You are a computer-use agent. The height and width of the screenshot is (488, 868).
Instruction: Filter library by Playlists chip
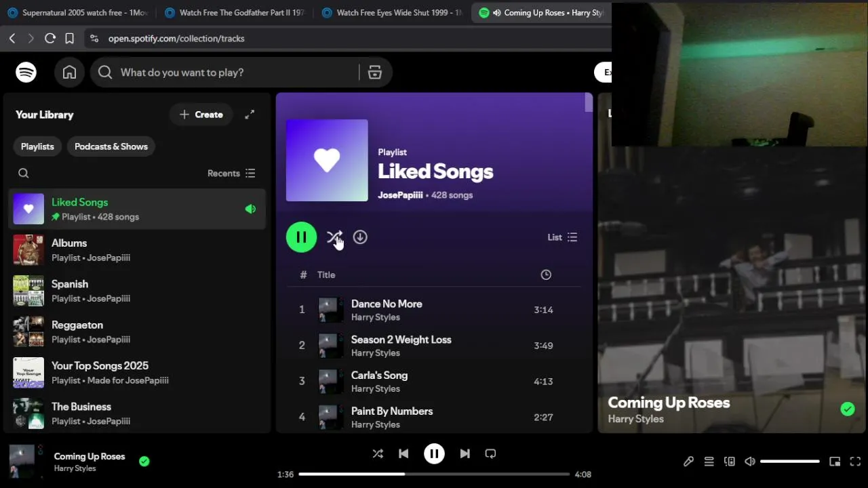37,146
